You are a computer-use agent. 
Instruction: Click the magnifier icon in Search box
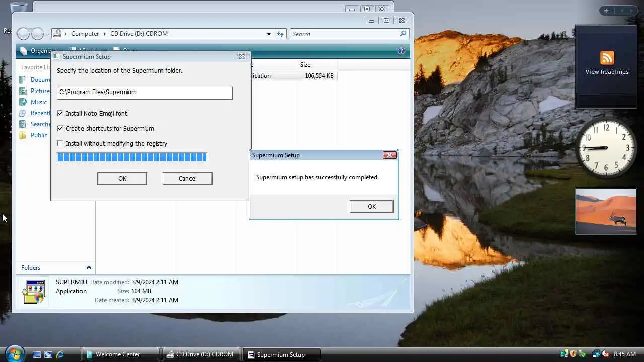[x=403, y=34]
